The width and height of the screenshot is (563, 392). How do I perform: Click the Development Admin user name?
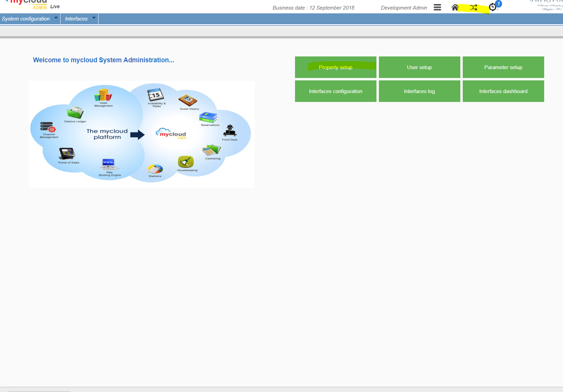pos(404,8)
